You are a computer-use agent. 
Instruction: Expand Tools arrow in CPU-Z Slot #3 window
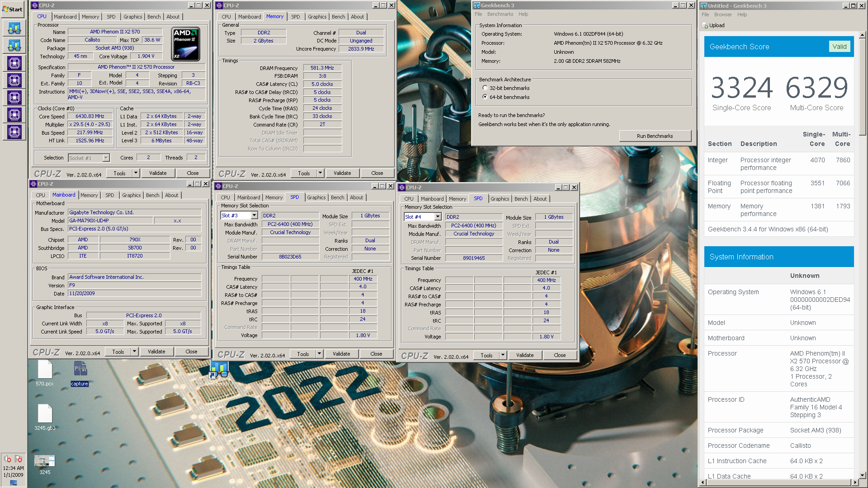pos(319,354)
